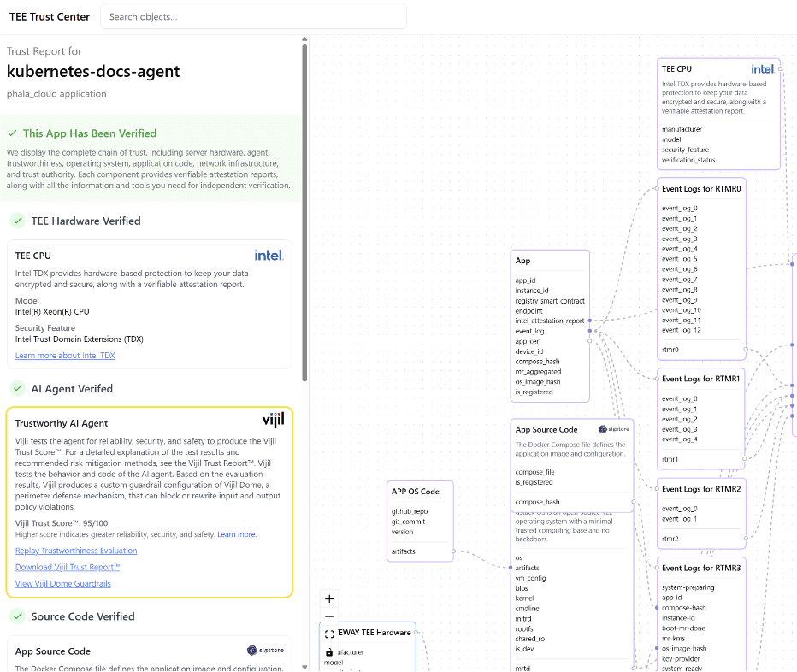
Task: Download the Vijil Trust Report
Action: tap(68, 567)
